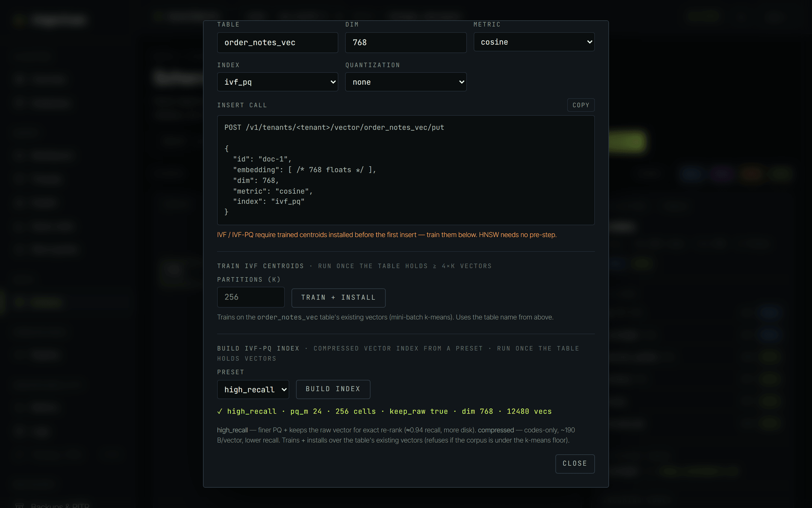Viewport: 812px width, 508px height.
Task: Click the orange IVF / IVF-PQ centroid warning text
Action: click(387, 235)
